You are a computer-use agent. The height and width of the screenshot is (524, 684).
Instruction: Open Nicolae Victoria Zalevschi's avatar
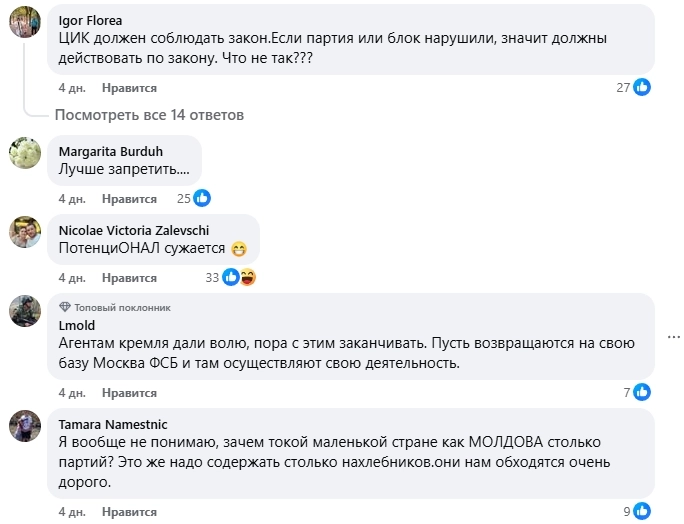point(25,231)
